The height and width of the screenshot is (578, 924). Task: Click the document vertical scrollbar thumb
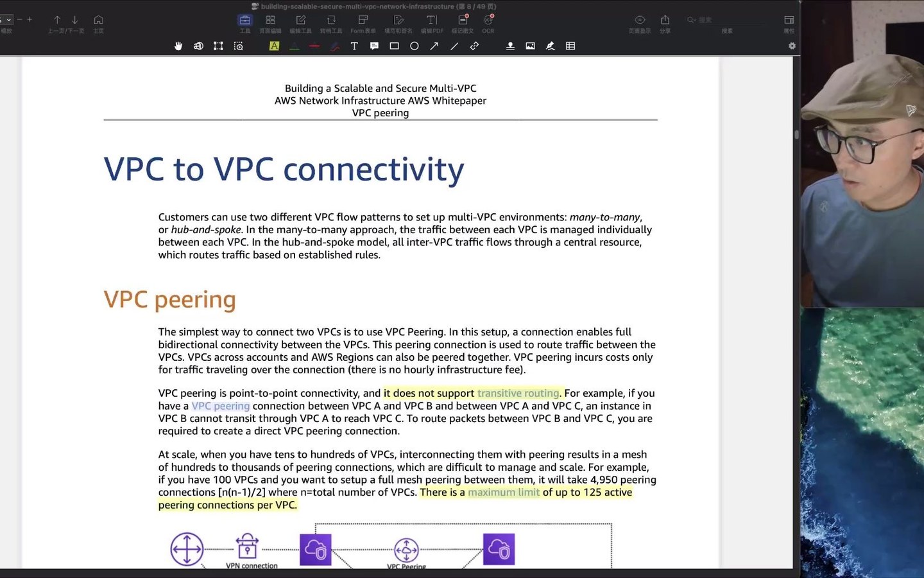click(796, 135)
